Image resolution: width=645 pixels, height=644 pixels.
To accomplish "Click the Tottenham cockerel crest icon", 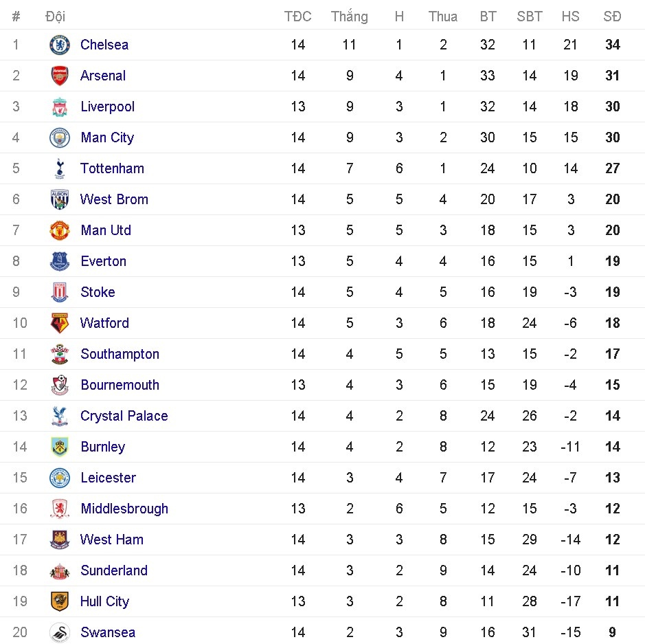I will point(60,168).
